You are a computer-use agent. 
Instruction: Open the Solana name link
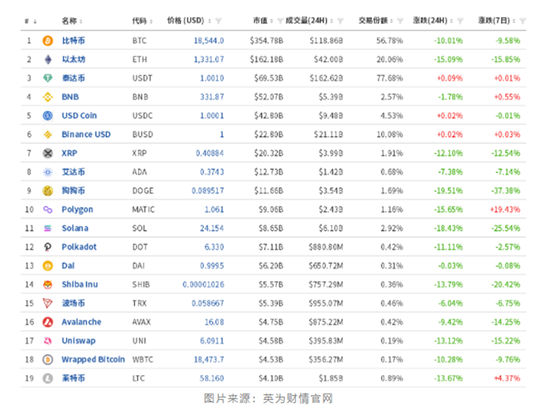[75, 228]
